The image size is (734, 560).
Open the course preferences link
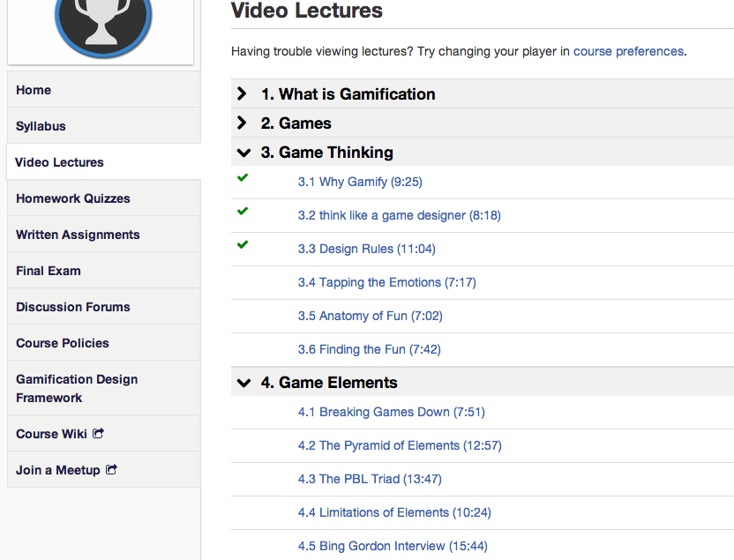click(x=628, y=51)
